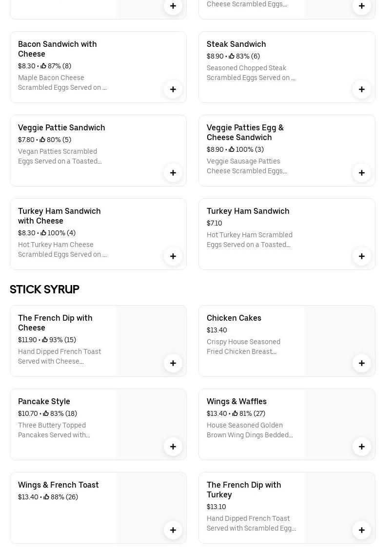Open Chicken Cakes item title
This screenshot has height=554, width=392.
coord(234,318)
